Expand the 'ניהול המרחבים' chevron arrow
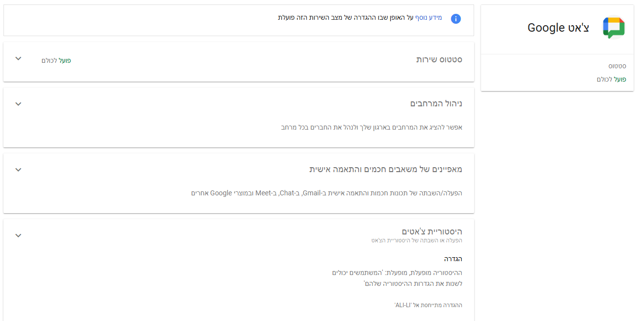 click(x=18, y=104)
